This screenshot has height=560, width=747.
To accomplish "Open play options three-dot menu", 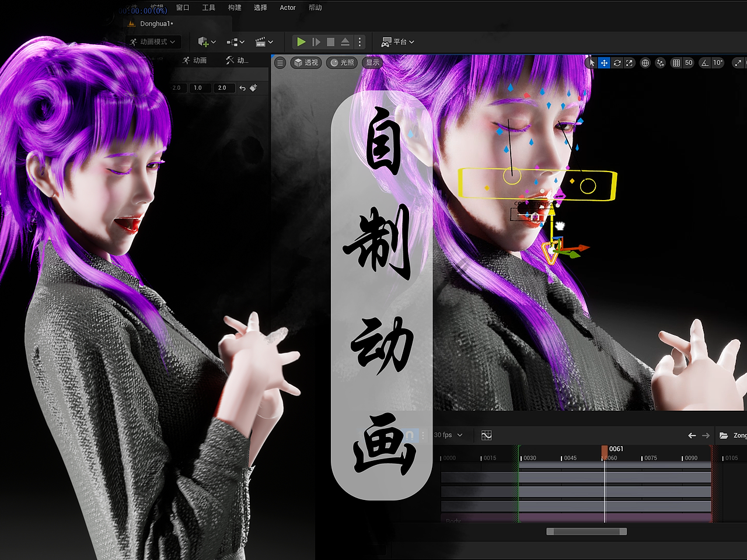I will (360, 42).
